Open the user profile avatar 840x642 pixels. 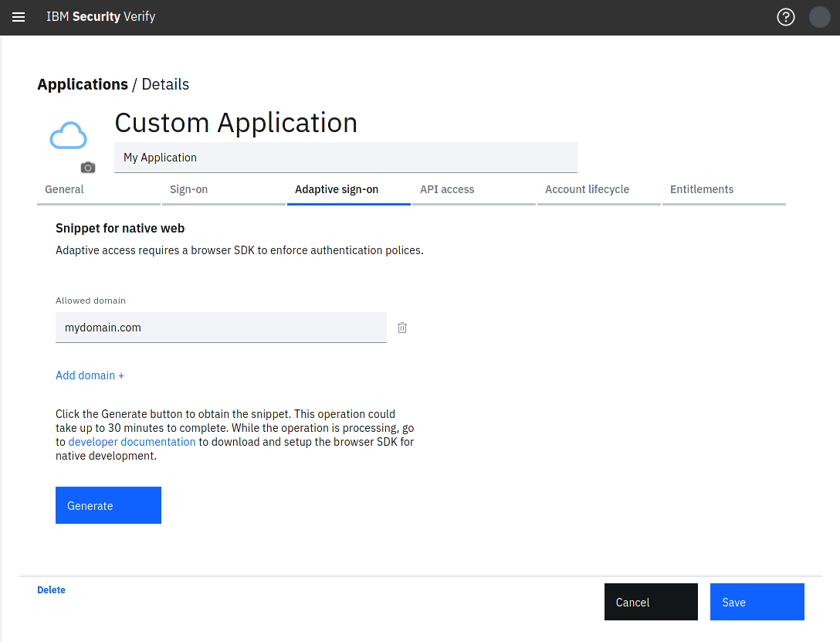tap(819, 17)
